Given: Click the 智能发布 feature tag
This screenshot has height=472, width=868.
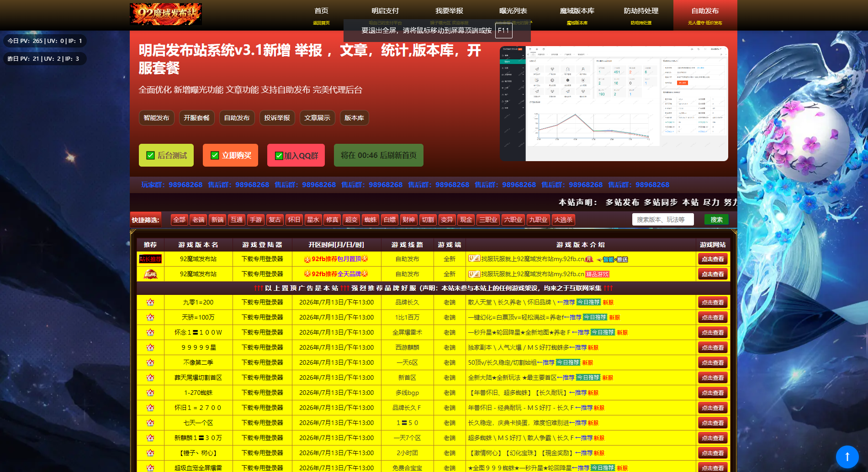Looking at the screenshot, I should pyautogui.click(x=156, y=118).
